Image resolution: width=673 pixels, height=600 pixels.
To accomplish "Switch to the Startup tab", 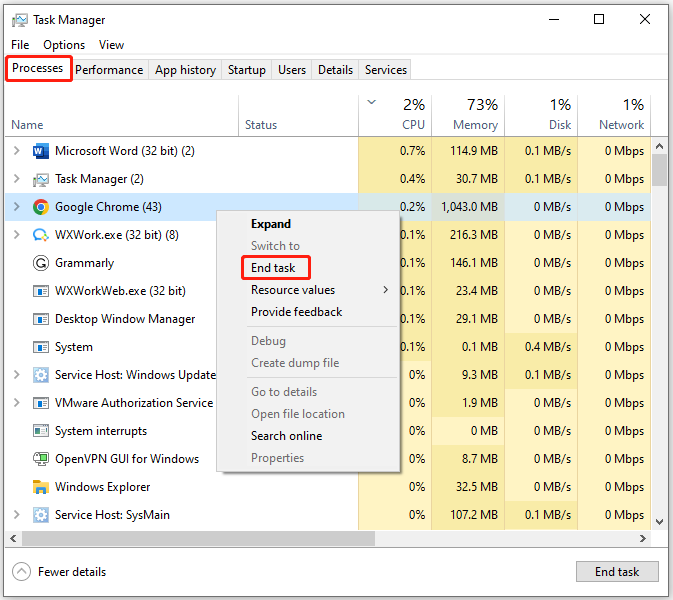I will (x=247, y=70).
